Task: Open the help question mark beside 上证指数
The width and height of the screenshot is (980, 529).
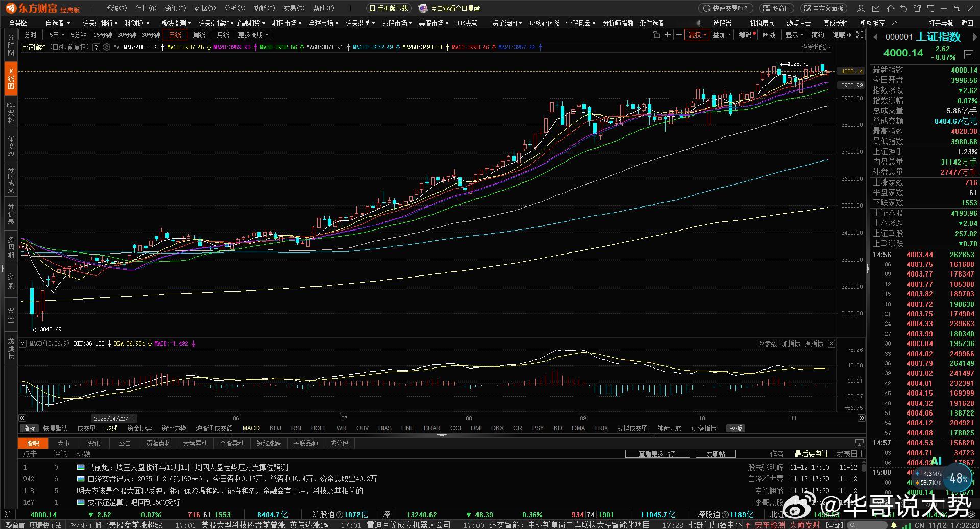Action: pyautogui.click(x=96, y=47)
